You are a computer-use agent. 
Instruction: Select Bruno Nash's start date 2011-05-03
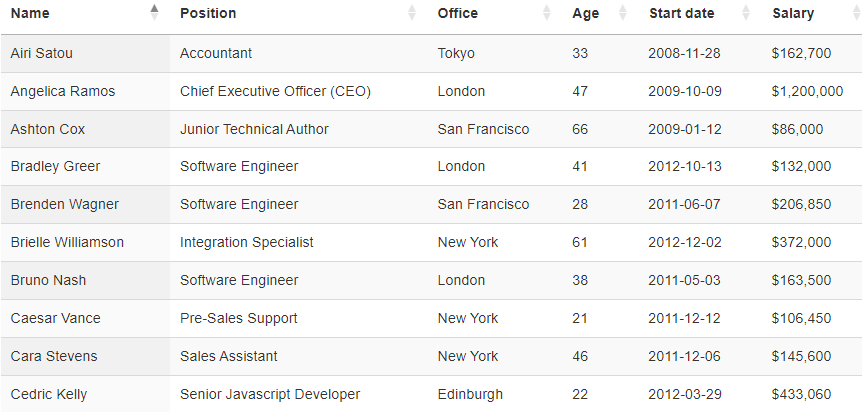point(684,281)
